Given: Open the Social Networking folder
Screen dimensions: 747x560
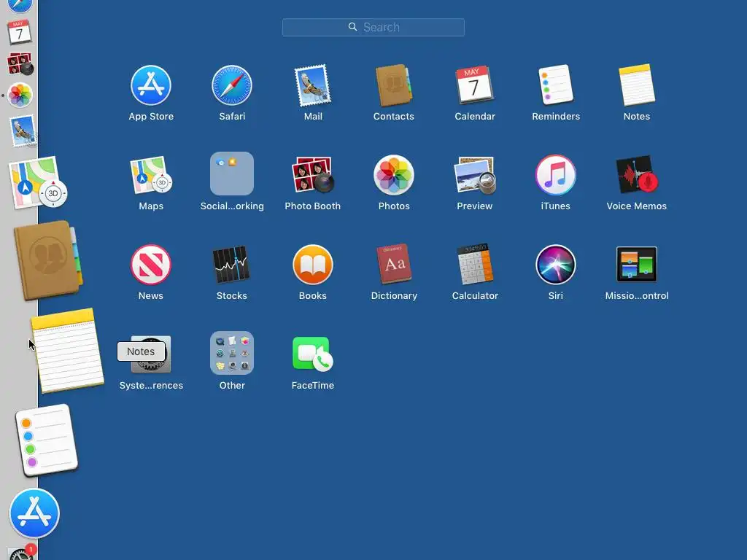Looking at the screenshot, I should [232, 174].
